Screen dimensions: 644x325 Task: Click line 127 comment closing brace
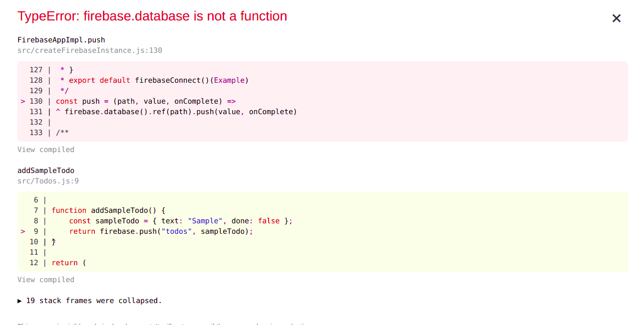coord(67,70)
